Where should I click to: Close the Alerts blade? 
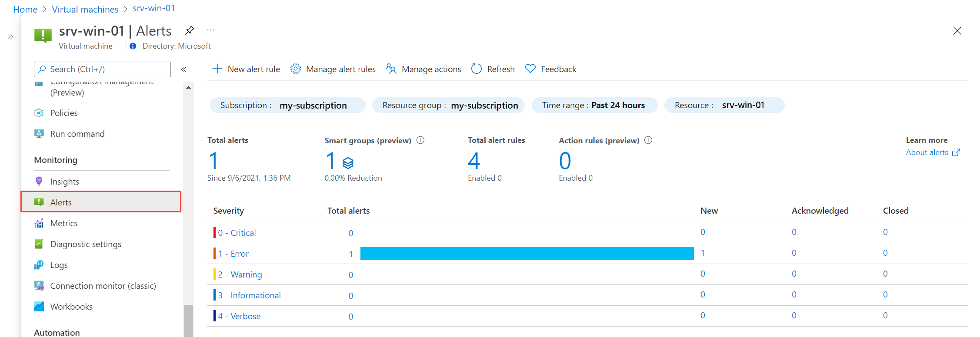[957, 31]
